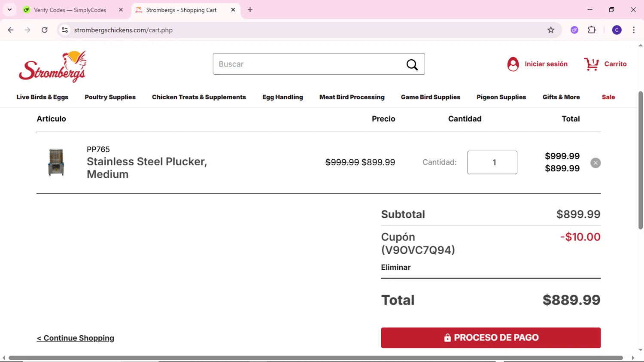Click the search magnifier icon
644x362 pixels.
[x=412, y=64]
